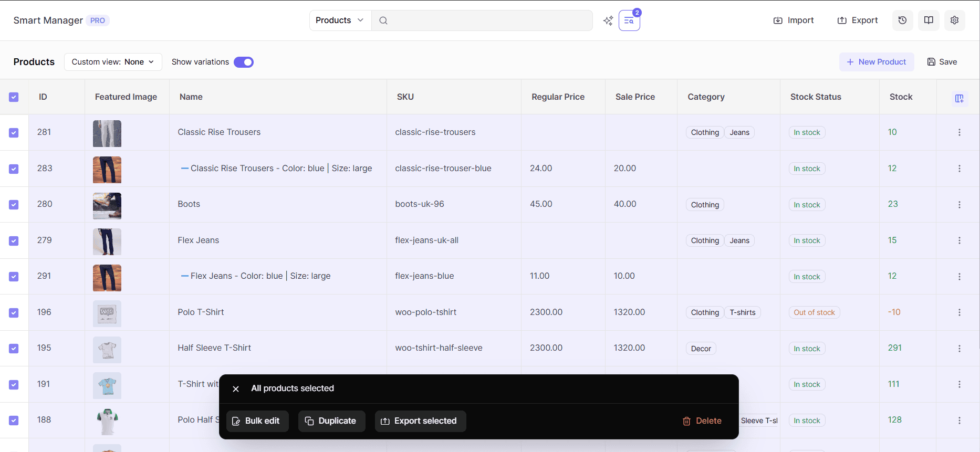The width and height of the screenshot is (980, 452).
Task: Click the Save button
Action: pos(942,62)
